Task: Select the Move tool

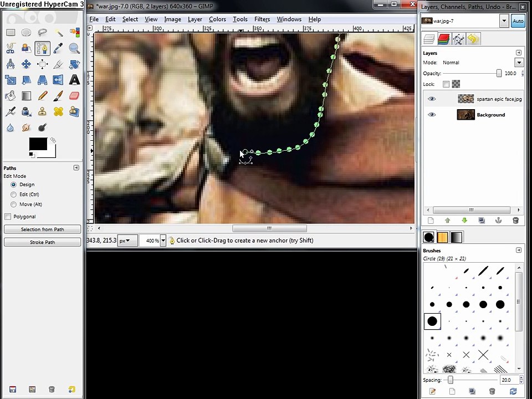Action: [26, 64]
